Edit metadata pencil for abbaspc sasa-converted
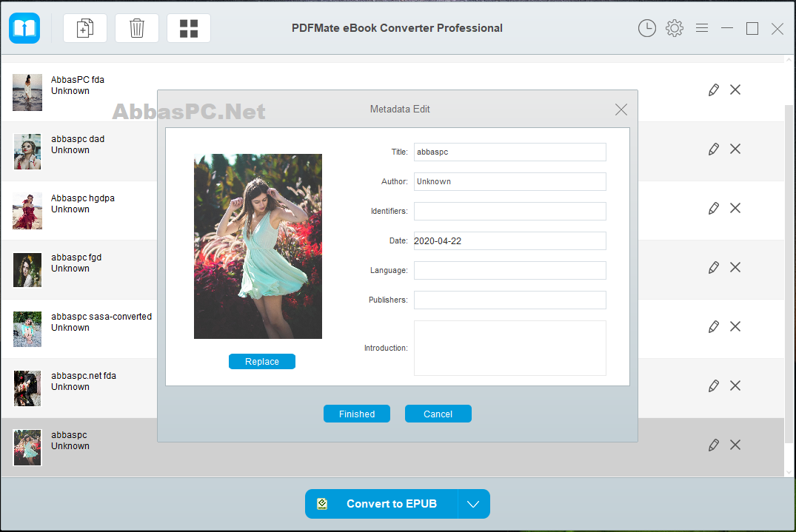 click(x=714, y=326)
